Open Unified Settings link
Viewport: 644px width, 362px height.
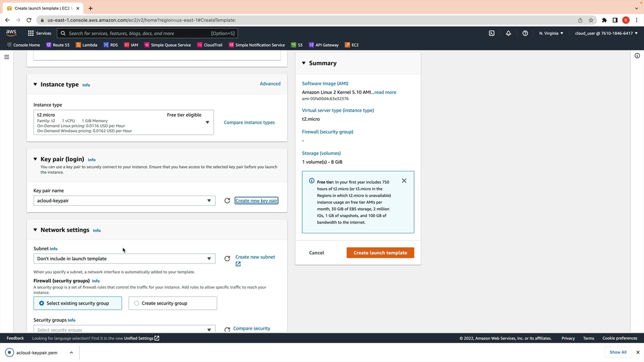point(141,338)
